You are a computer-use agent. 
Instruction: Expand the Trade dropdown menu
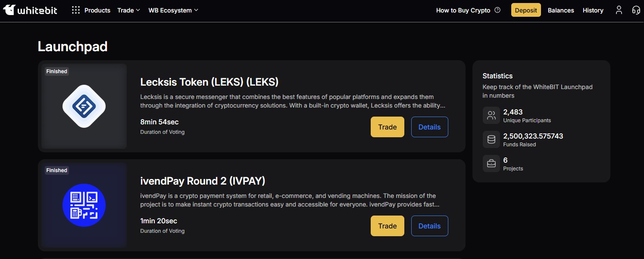click(128, 10)
